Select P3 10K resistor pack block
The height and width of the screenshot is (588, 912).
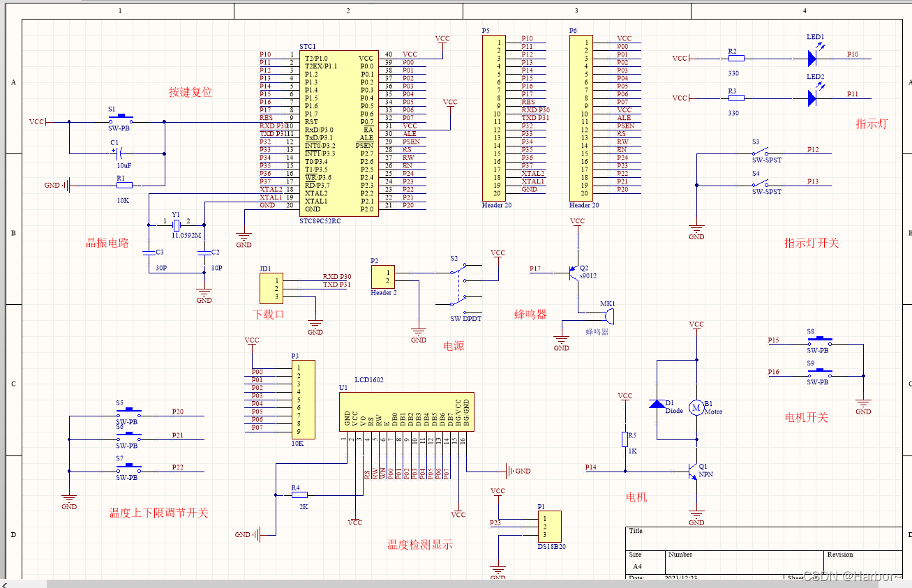(303, 399)
